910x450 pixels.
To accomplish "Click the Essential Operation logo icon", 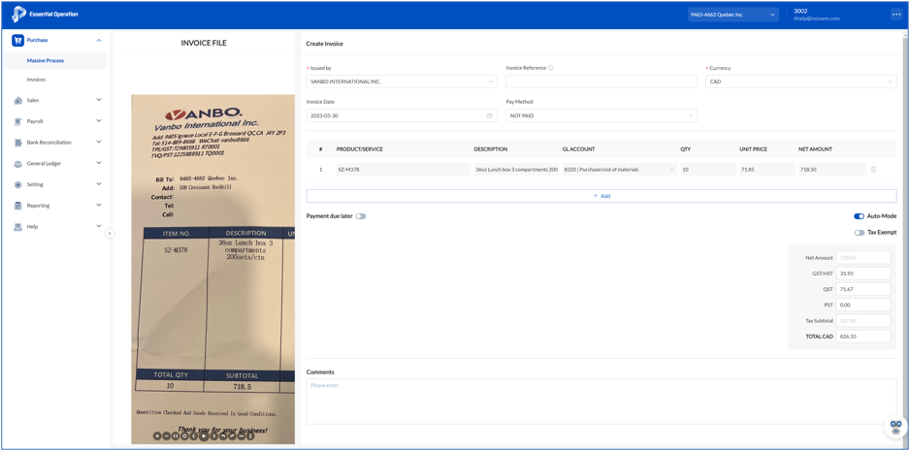I will click(x=19, y=14).
